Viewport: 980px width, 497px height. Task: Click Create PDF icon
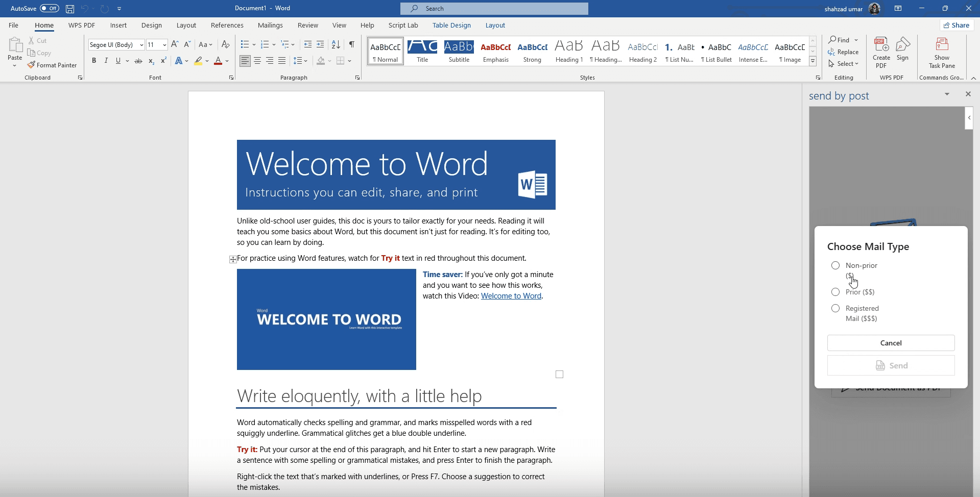click(x=881, y=52)
